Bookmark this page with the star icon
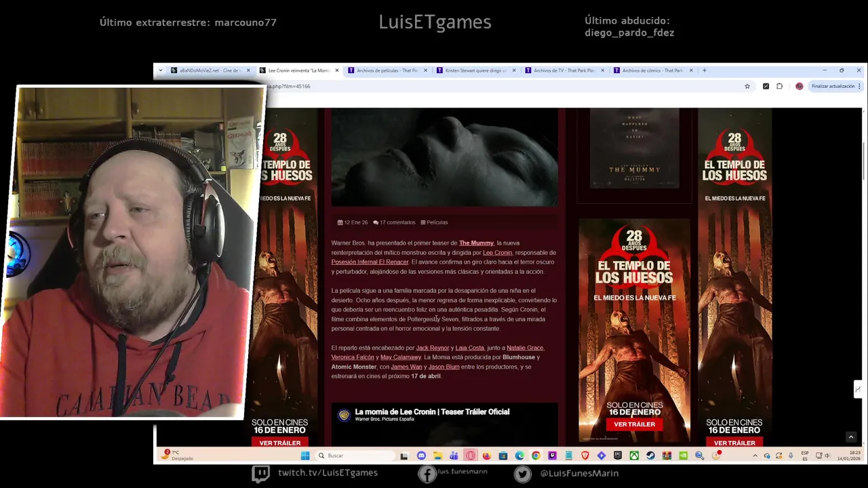The image size is (868, 488). pyautogui.click(x=747, y=86)
